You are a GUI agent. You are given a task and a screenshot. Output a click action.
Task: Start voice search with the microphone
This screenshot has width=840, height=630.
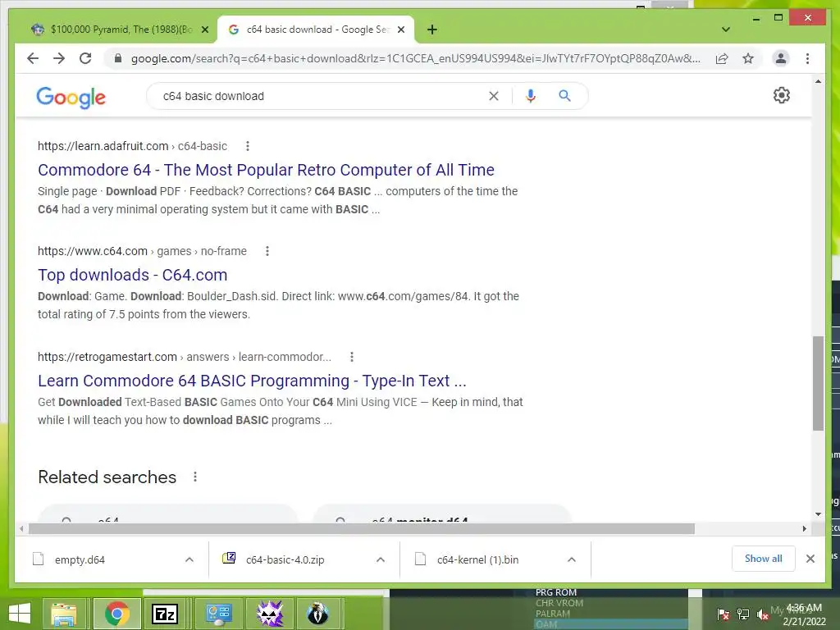coord(531,96)
